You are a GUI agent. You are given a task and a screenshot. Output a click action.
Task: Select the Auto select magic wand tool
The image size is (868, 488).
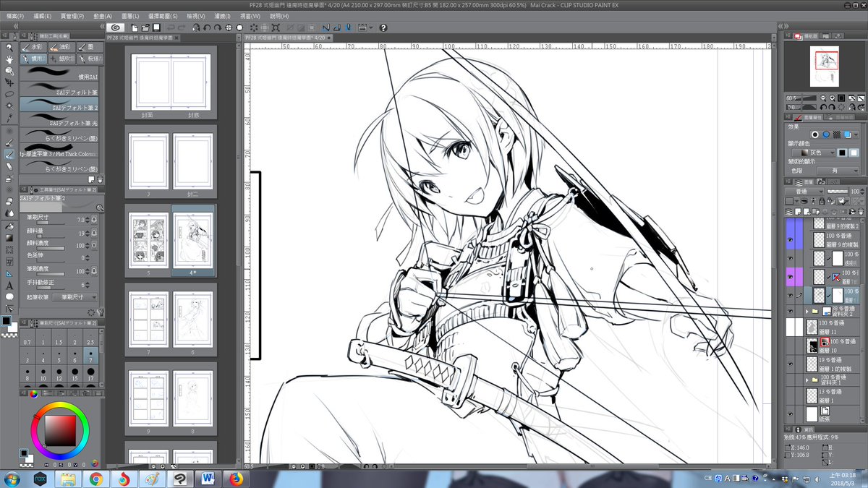click(x=9, y=106)
